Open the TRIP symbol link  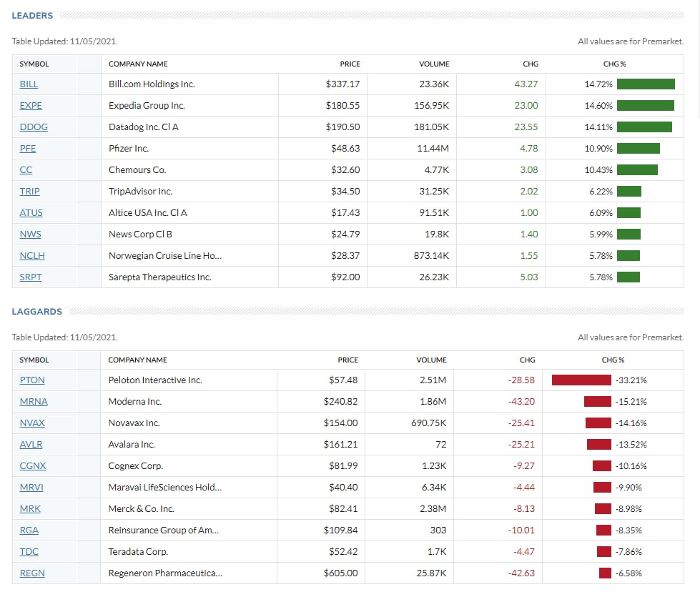[29, 191]
